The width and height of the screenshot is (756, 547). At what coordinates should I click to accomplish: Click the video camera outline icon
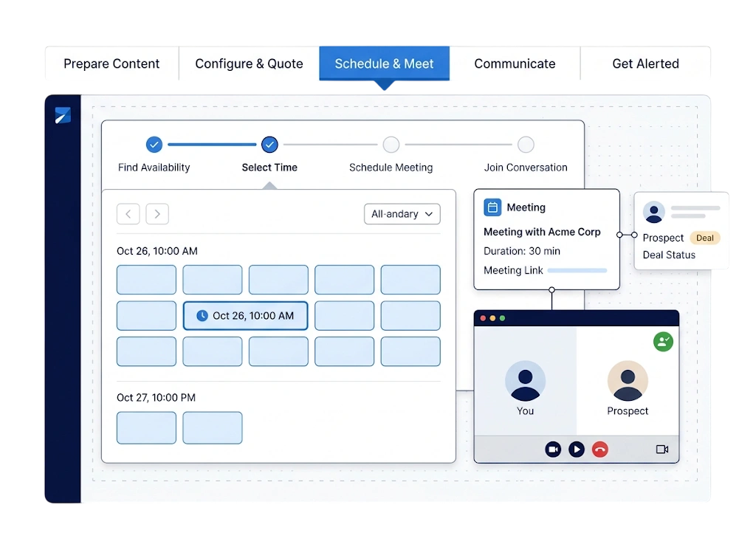click(x=662, y=449)
